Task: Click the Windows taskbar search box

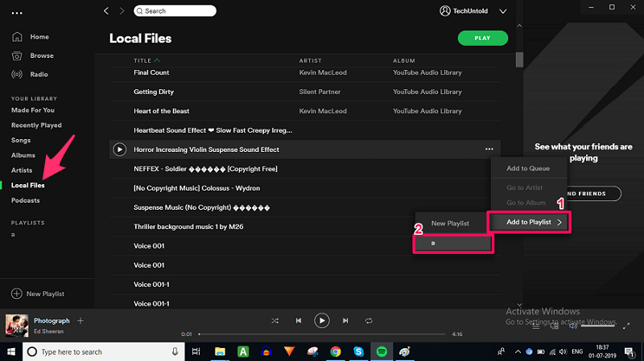Action: pyautogui.click(x=103, y=352)
